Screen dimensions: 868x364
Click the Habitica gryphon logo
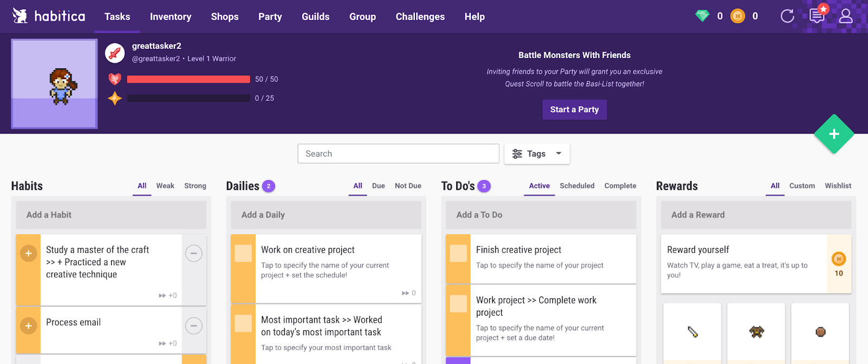pyautogui.click(x=20, y=16)
